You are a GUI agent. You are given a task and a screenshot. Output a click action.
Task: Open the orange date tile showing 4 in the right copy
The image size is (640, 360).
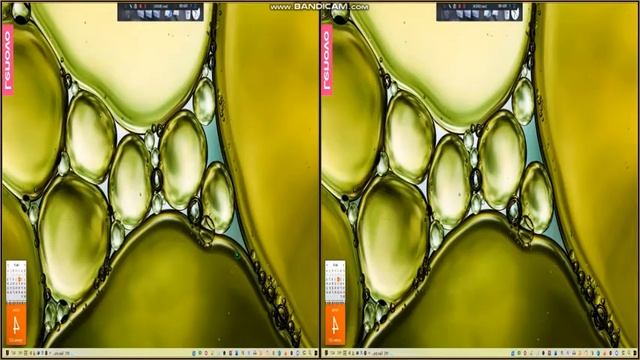pyautogui.click(x=335, y=324)
